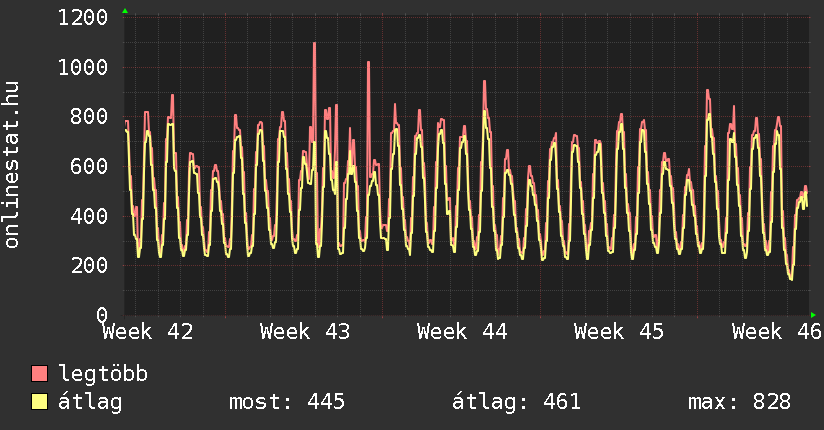Click the 600 y-axis value
This screenshot has width=824, height=430.
pos(89,167)
